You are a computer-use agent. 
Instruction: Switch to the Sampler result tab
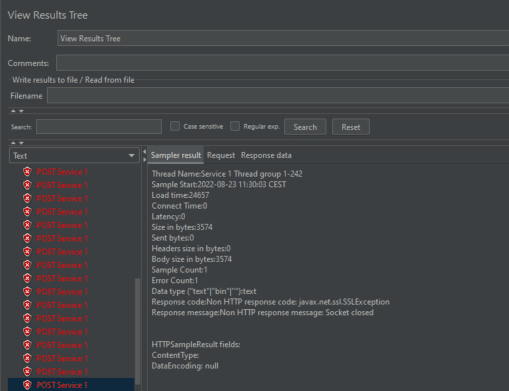pyautogui.click(x=176, y=155)
